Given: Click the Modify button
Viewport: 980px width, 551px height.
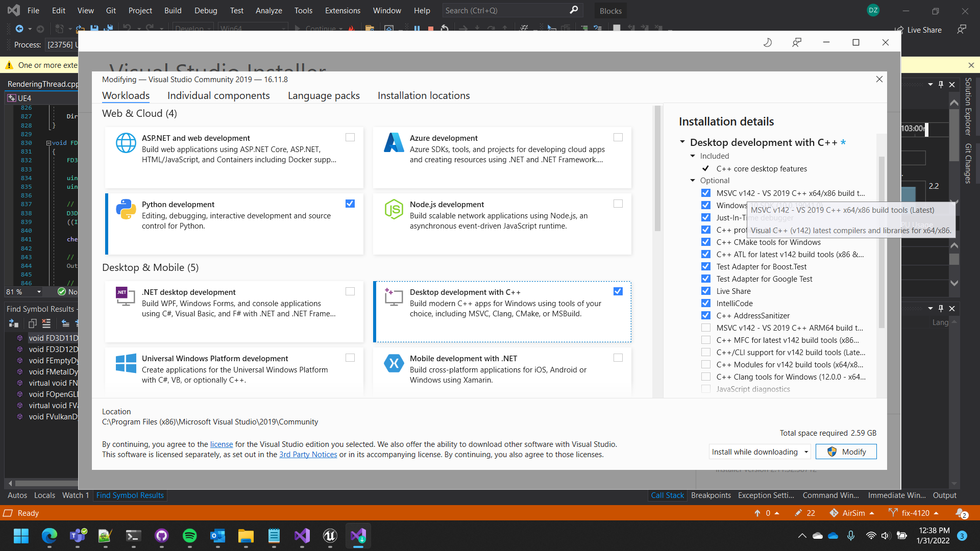Looking at the screenshot, I should [846, 452].
